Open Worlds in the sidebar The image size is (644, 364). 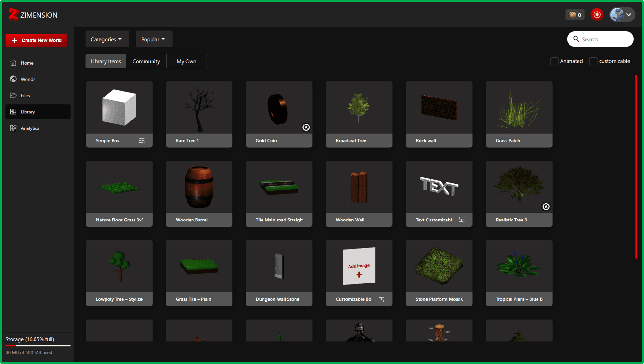38,79
